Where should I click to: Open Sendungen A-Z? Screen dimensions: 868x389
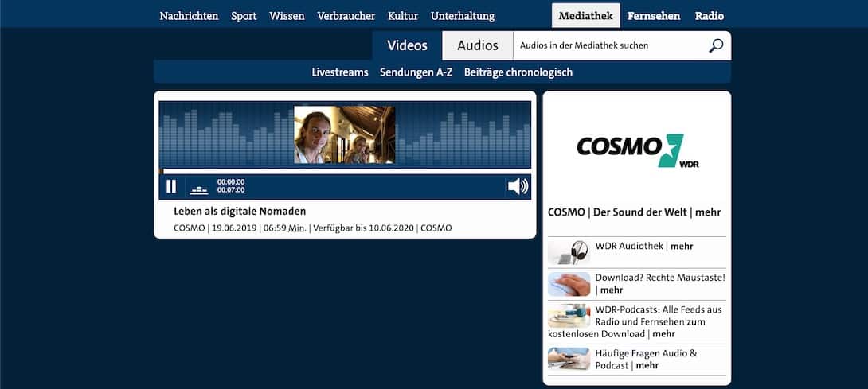click(x=416, y=72)
